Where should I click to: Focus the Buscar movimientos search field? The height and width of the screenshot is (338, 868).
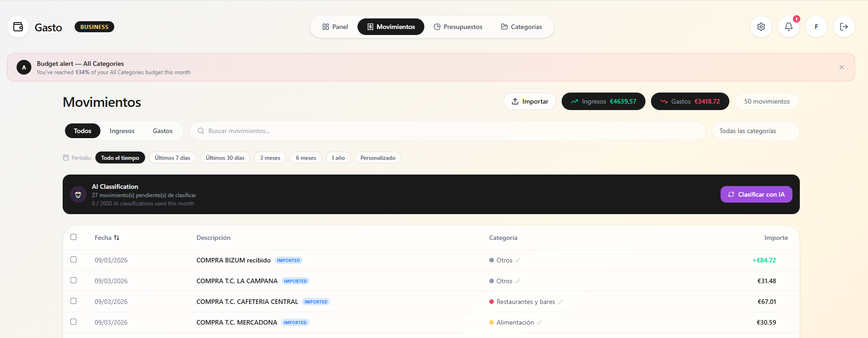coord(447,131)
